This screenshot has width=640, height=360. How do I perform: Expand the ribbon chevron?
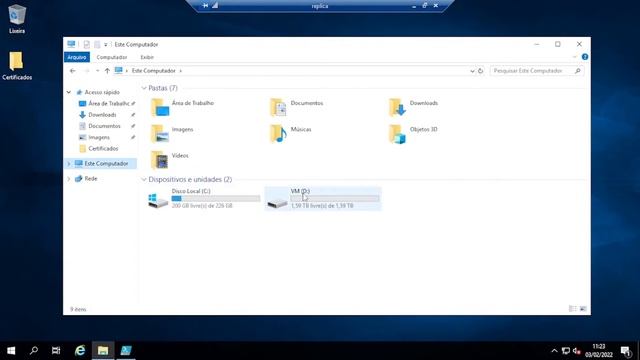click(x=575, y=57)
